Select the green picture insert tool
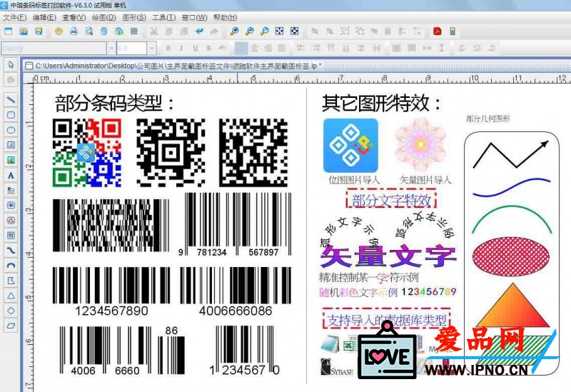The height and width of the screenshot is (392, 571). pos(11,160)
